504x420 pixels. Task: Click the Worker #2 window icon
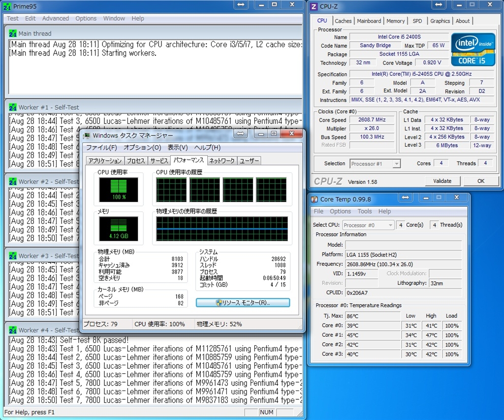(x=13, y=181)
